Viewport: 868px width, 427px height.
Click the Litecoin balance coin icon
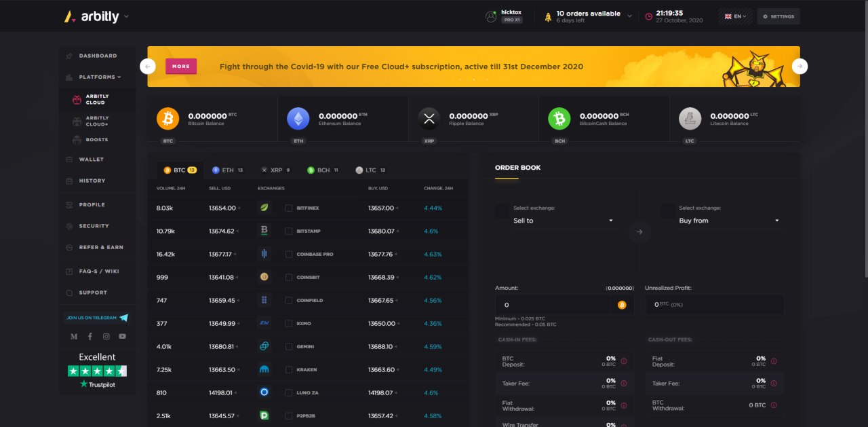(x=690, y=118)
